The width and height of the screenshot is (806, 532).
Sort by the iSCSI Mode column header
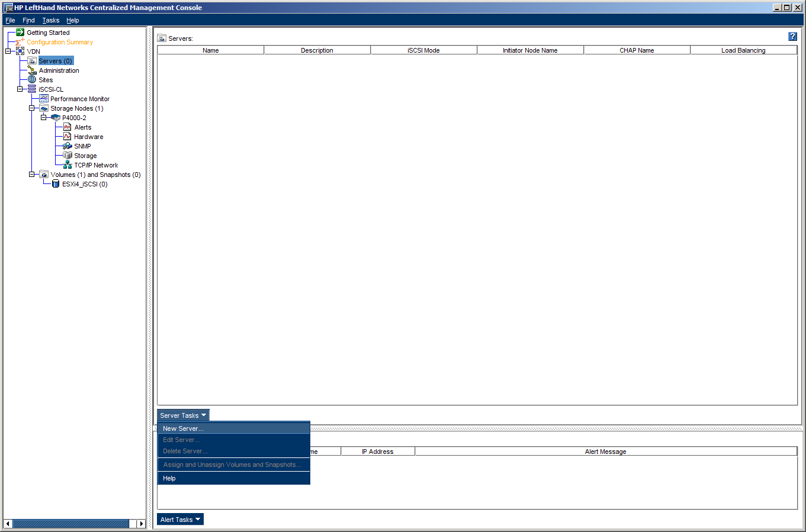(423, 50)
